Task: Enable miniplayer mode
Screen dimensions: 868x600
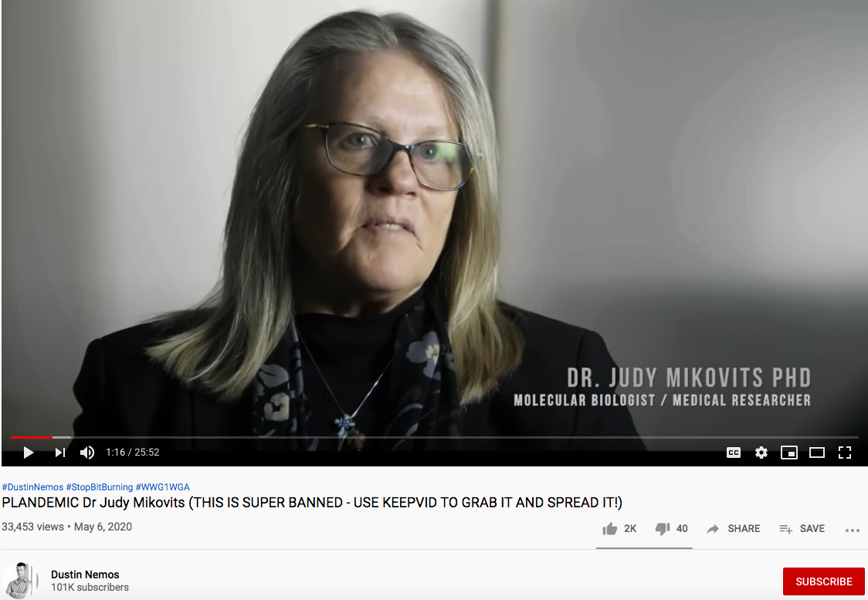Action: pos(788,453)
